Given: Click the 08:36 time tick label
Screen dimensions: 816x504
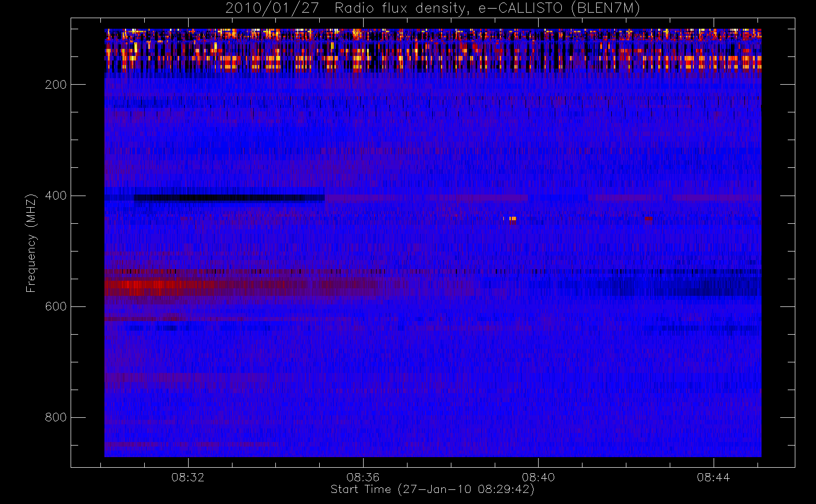Looking at the screenshot, I should [x=363, y=477].
